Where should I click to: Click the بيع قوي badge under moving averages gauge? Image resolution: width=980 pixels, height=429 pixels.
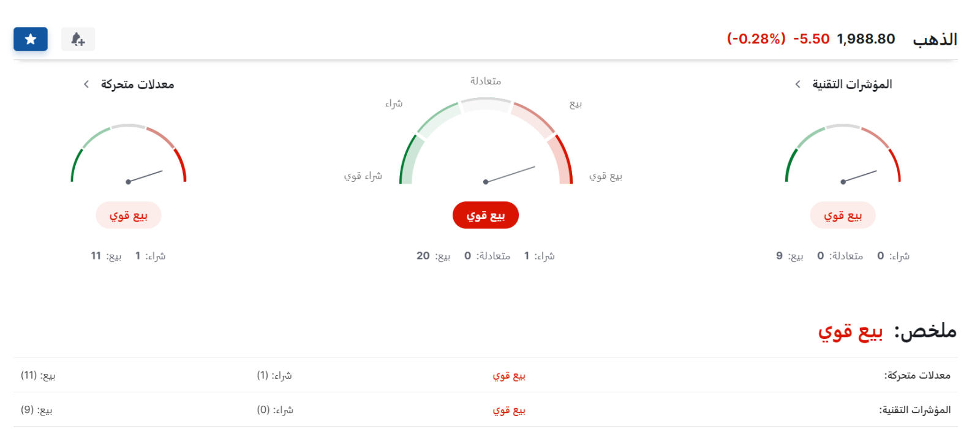[x=129, y=215]
